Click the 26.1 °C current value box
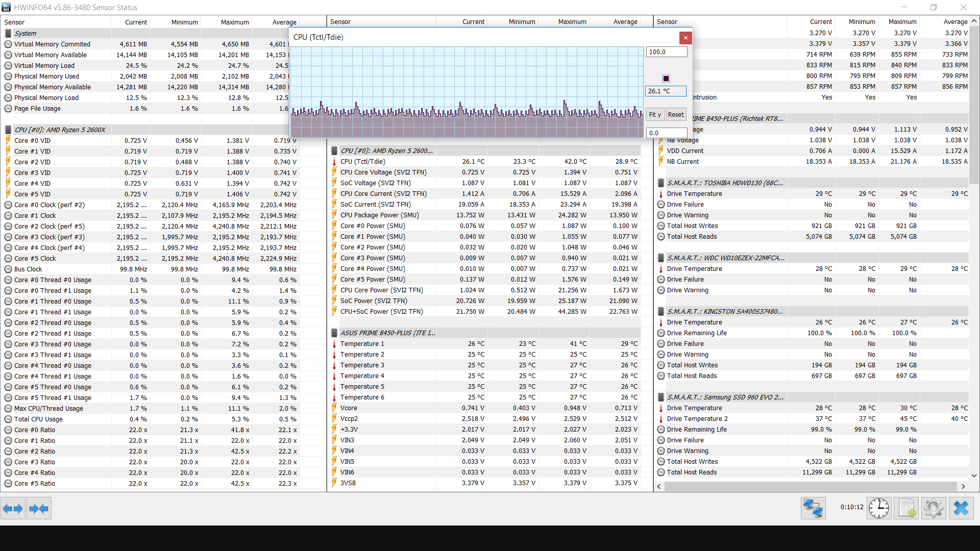The image size is (980, 551). pyautogui.click(x=666, y=91)
